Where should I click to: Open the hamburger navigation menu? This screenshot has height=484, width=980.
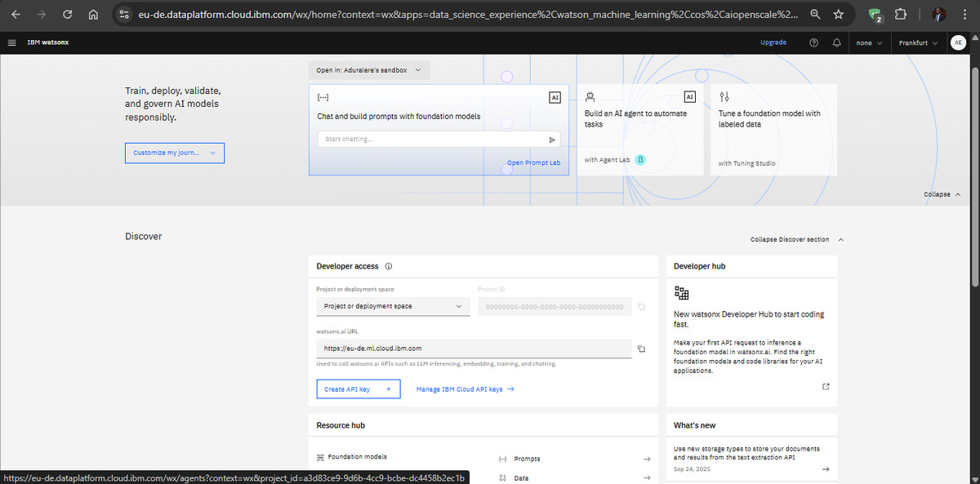coord(11,42)
